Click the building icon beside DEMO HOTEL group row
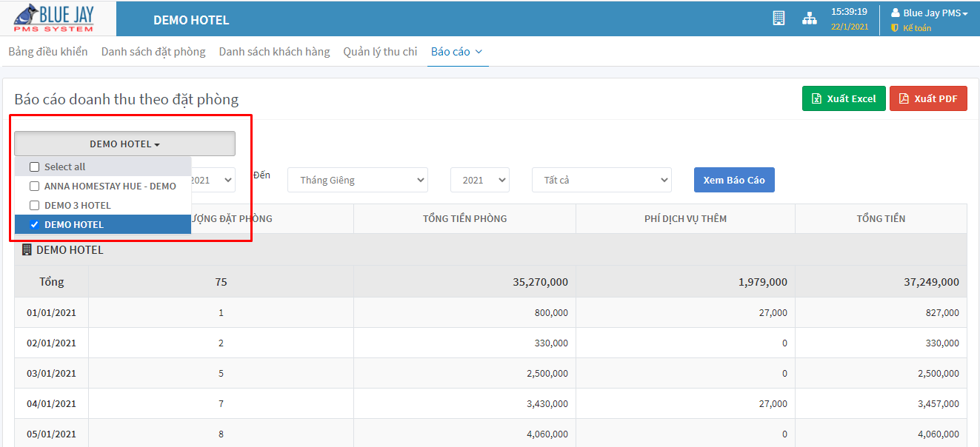This screenshot has height=447, width=980. [x=27, y=250]
